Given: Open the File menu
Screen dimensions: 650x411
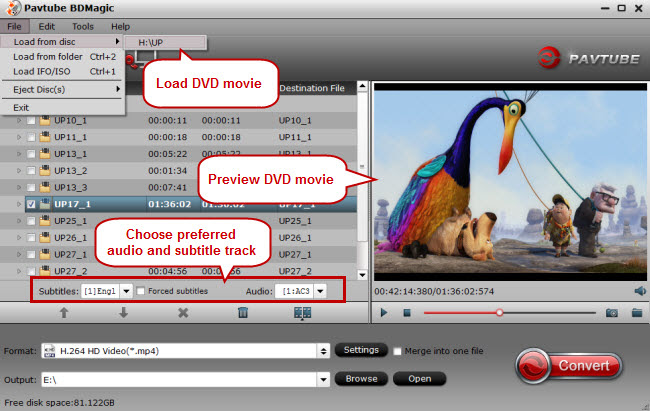Looking at the screenshot, I should (x=14, y=27).
